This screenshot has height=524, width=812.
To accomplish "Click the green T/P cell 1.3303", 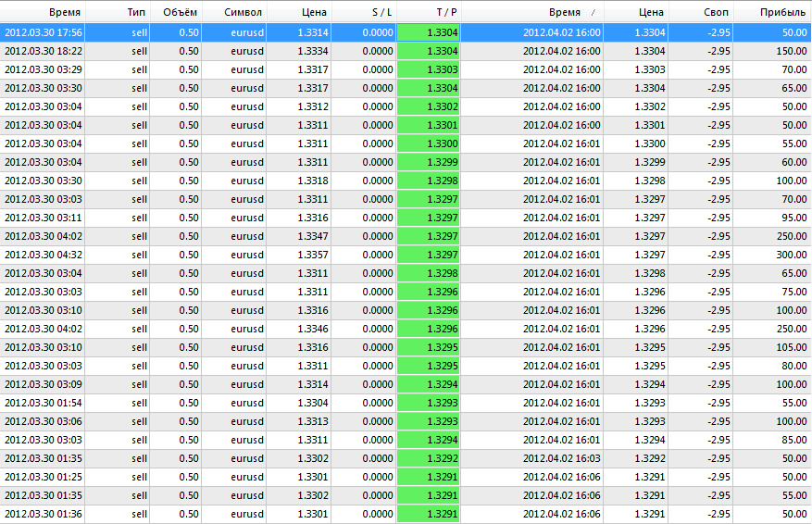I will [429, 69].
